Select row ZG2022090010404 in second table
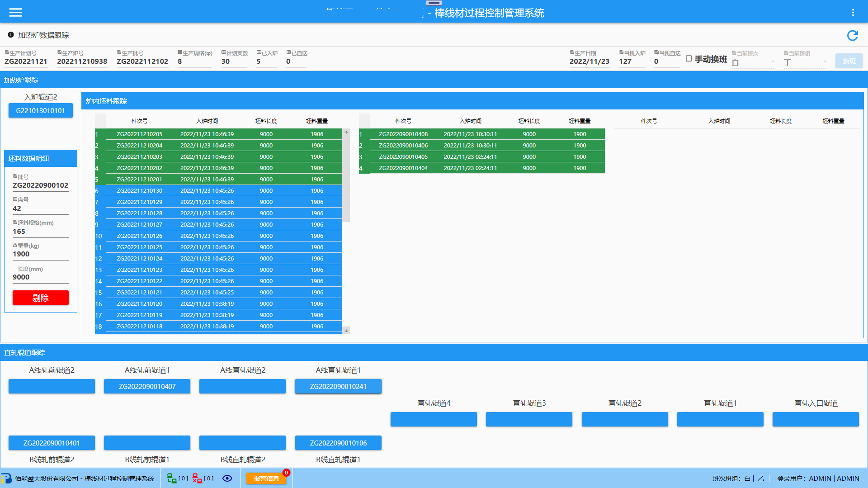The image size is (868, 488). click(482, 168)
